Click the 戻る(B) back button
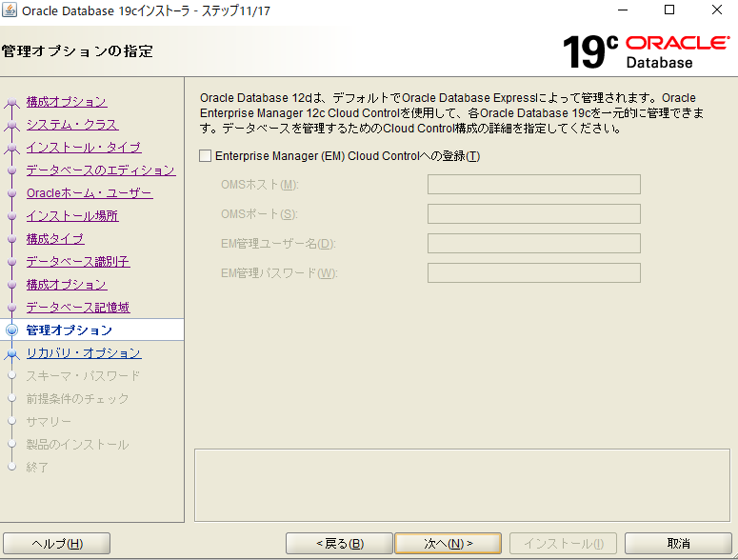 [x=340, y=544]
